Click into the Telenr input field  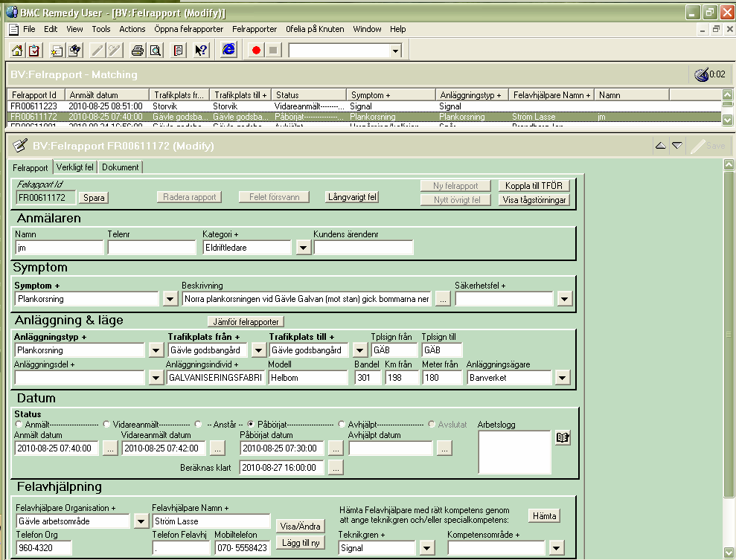pyautogui.click(x=152, y=248)
